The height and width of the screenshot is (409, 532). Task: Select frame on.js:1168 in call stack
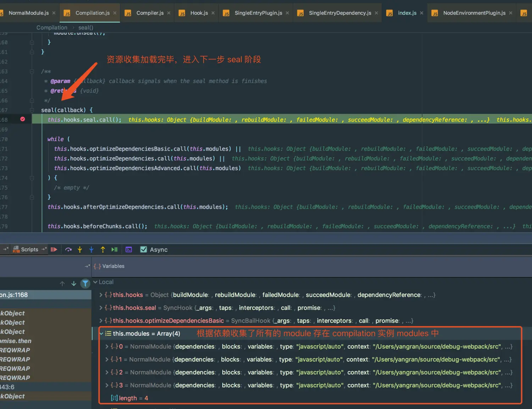[x=45, y=295]
